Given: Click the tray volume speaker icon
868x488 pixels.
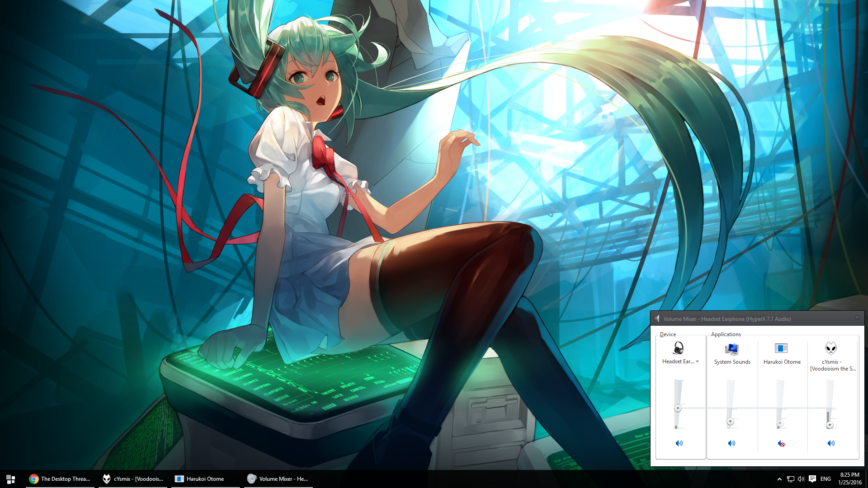Looking at the screenshot, I should [801, 479].
